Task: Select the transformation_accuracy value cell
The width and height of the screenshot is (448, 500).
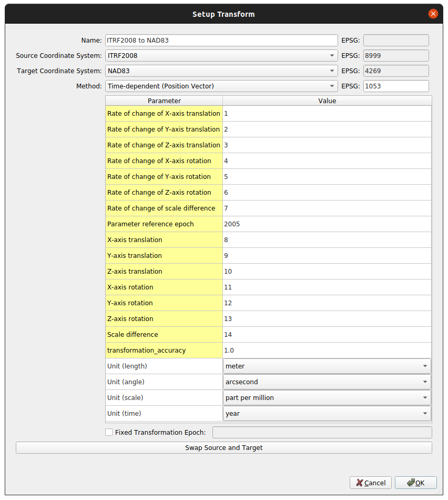Action: [x=327, y=350]
